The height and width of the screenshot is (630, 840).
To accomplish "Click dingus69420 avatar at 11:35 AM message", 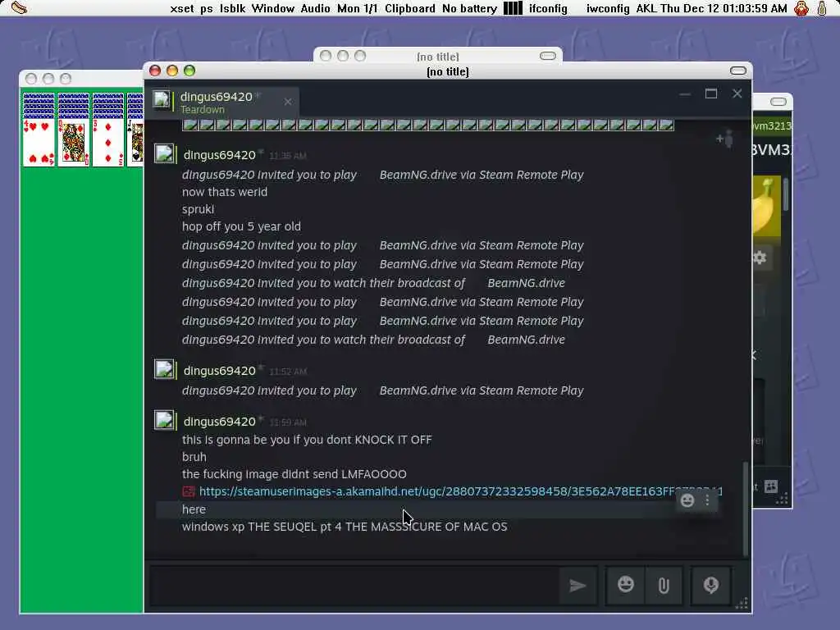I will click(164, 153).
